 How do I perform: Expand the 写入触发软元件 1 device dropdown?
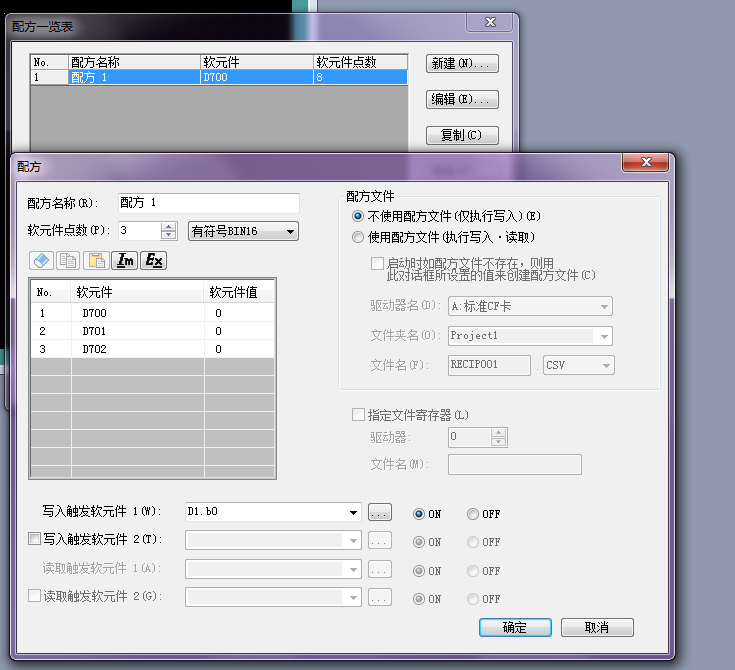click(353, 513)
